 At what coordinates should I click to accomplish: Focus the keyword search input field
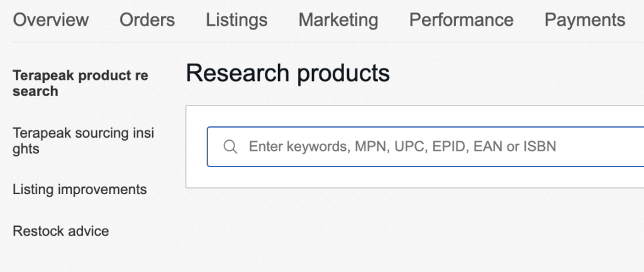click(x=426, y=147)
